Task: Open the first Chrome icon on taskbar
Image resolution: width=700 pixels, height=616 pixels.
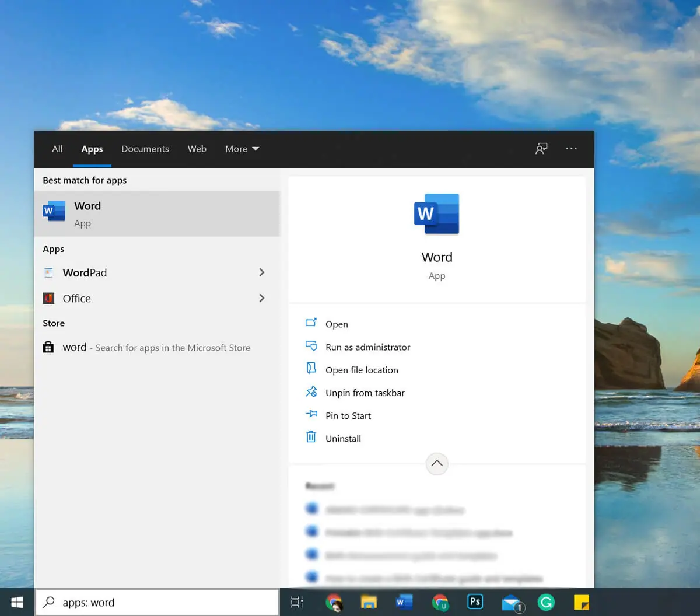Action: [334, 602]
